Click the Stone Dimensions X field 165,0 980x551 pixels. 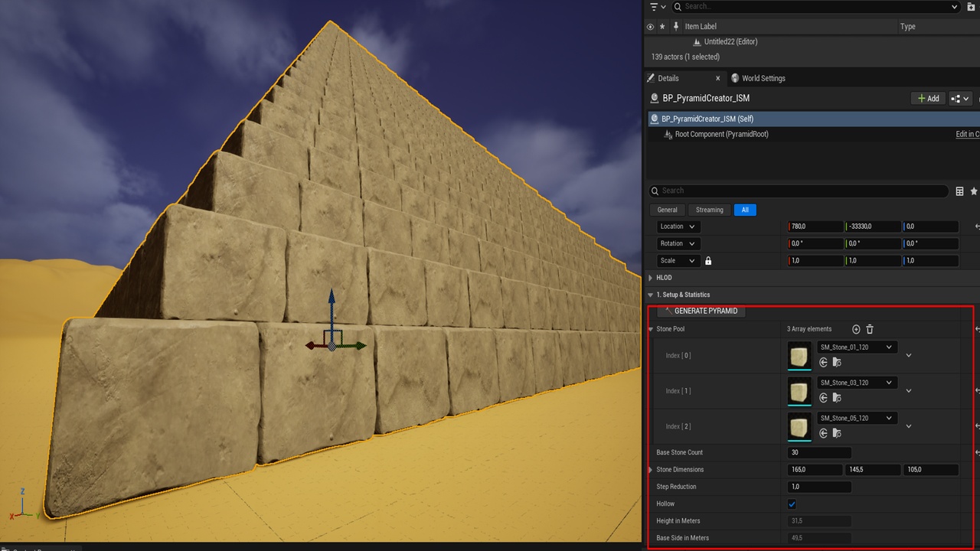tap(815, 470)
